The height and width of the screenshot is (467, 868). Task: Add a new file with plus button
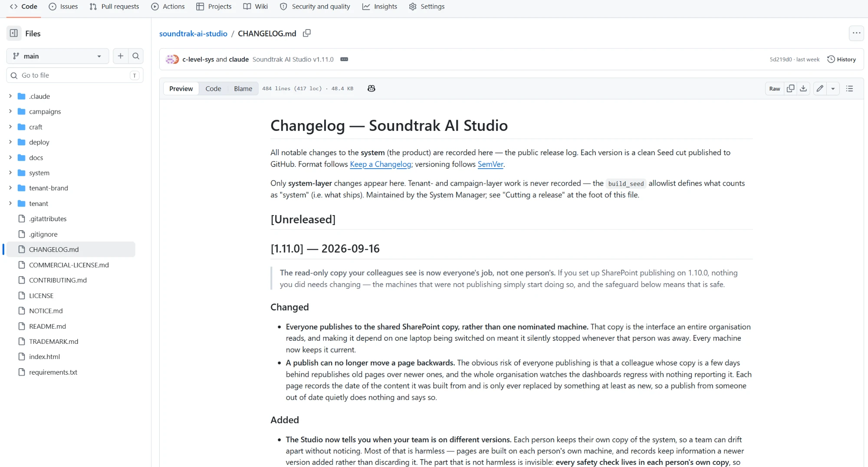click(x=121, y=56)
